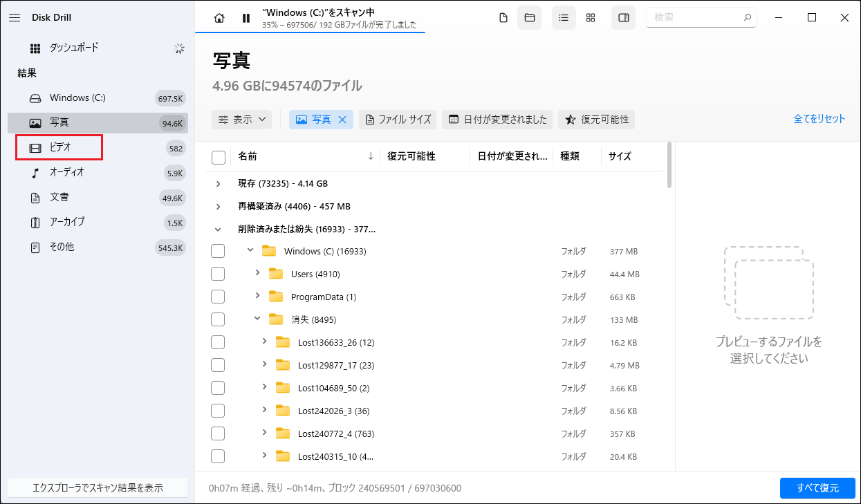Click inside the 検索 search field
Image resolution: width=861 pixels, height=504 pixels.
pos(698,17)
